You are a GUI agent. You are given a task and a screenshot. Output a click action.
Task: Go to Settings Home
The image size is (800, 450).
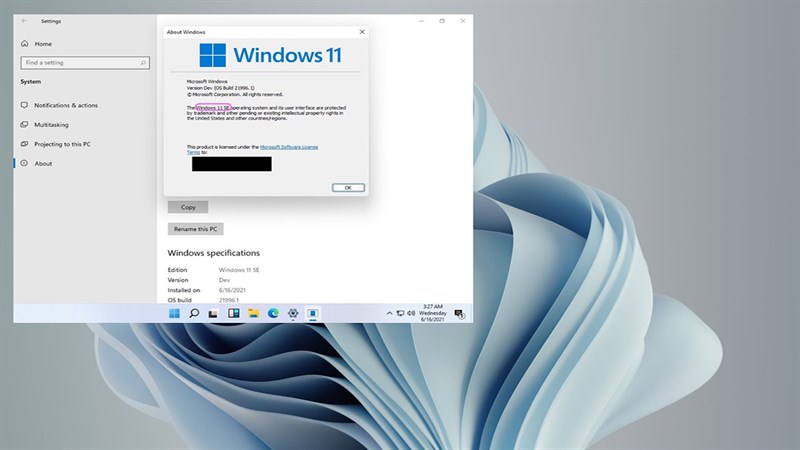(x=43, y=44)
